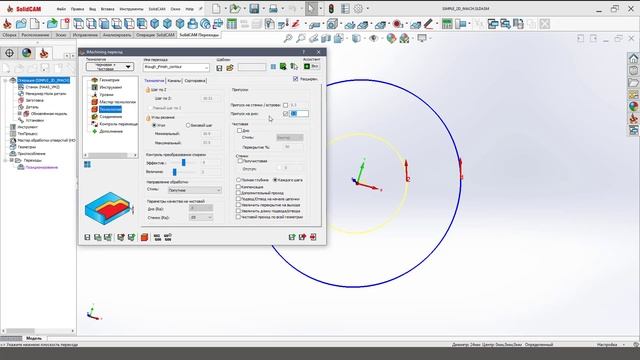Open the finish walls strategy dropdown

tap(289, 138)
